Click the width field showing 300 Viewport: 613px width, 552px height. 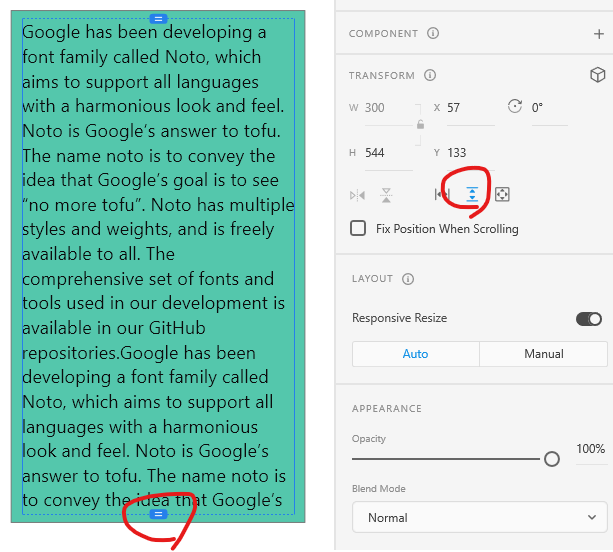[389, 108]
